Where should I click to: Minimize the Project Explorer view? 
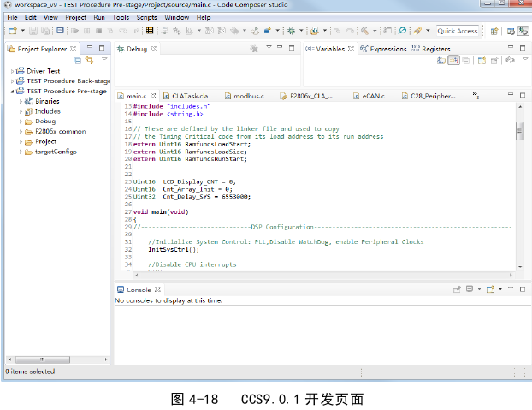[x=90, y=48]
